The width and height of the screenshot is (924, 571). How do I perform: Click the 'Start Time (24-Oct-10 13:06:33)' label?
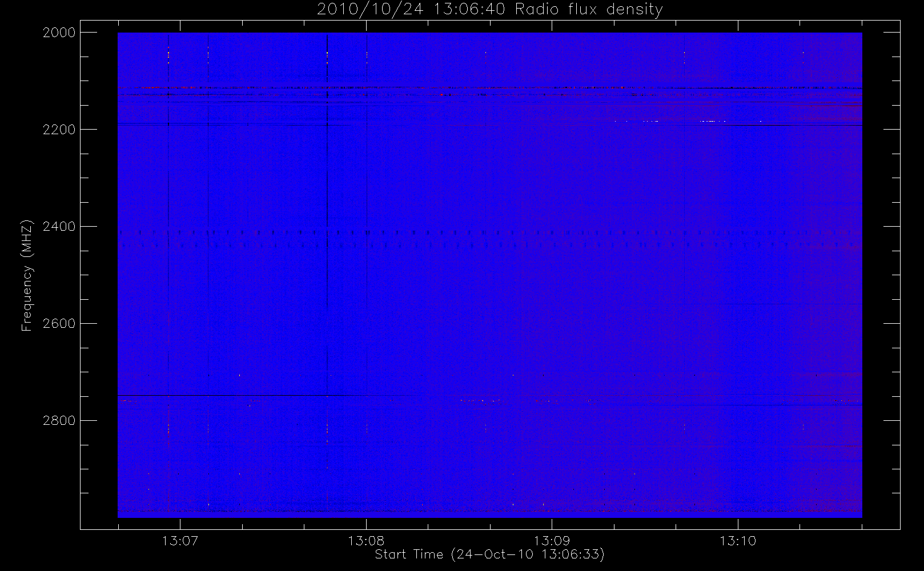[490, 554]
